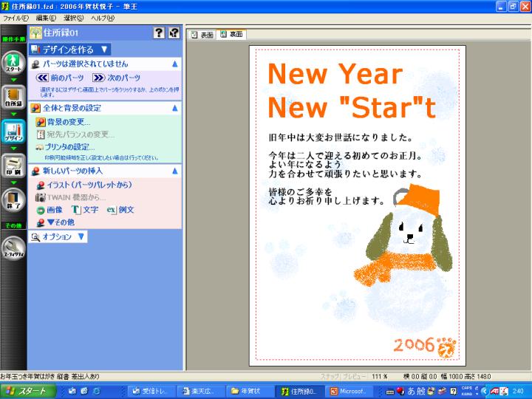Image resolution: width=532 pixels, height=399 pixels.
Task: Switch to the 表面 tab
Action: tap(202, 35)
